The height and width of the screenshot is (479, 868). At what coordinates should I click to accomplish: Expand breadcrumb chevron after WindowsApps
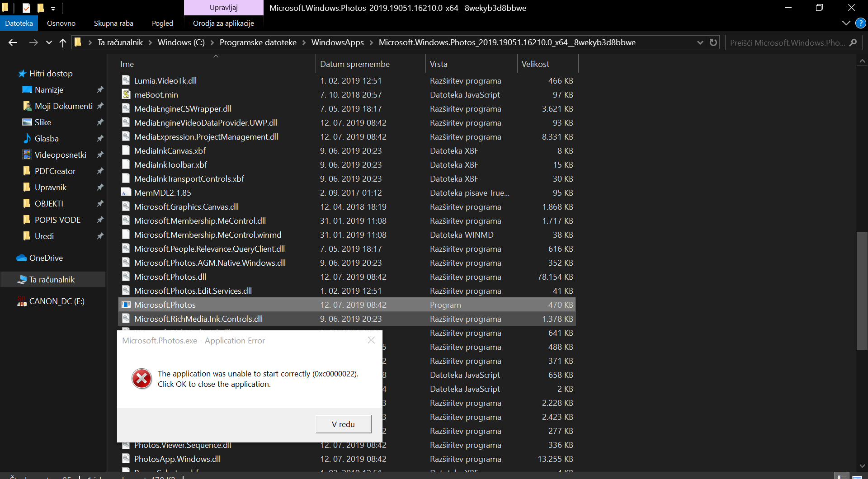tap(371, 42)
